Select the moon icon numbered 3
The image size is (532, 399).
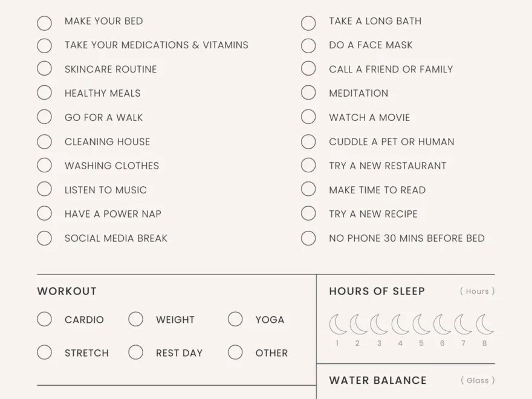pos(379,325)
